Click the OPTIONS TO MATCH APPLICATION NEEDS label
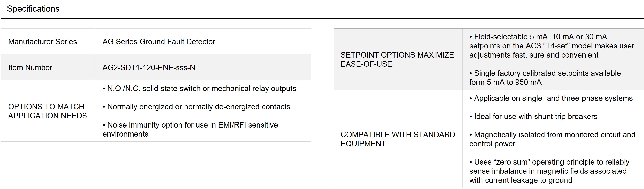Screen dimensions: 644x189 tap(47, 111)
